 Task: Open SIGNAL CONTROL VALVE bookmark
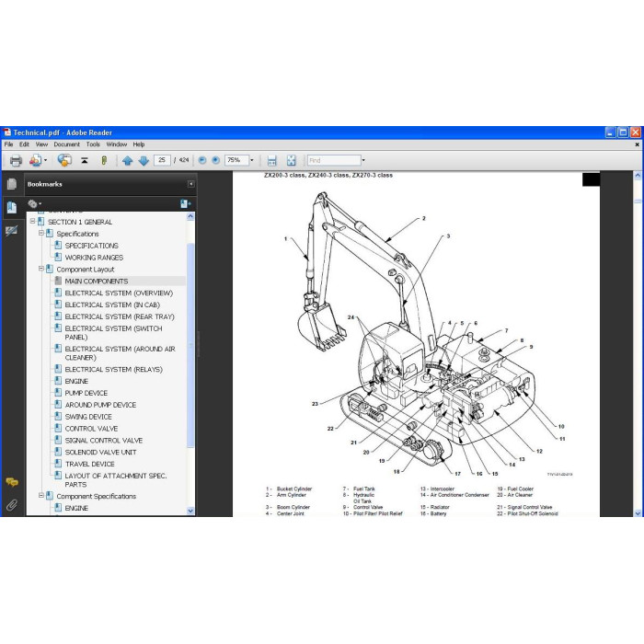[104, 441]
